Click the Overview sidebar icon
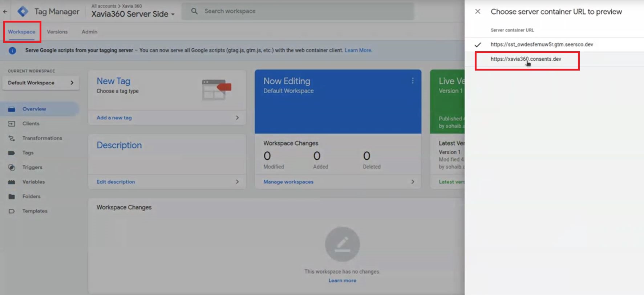 pyautogui.click(x=12, y=109)
